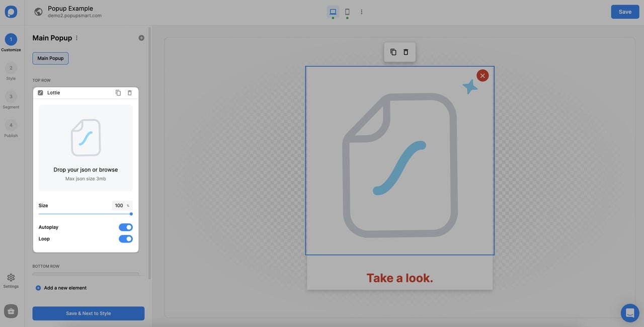Click the Take a look. headline text
The image size is (644, 327).
400,278
